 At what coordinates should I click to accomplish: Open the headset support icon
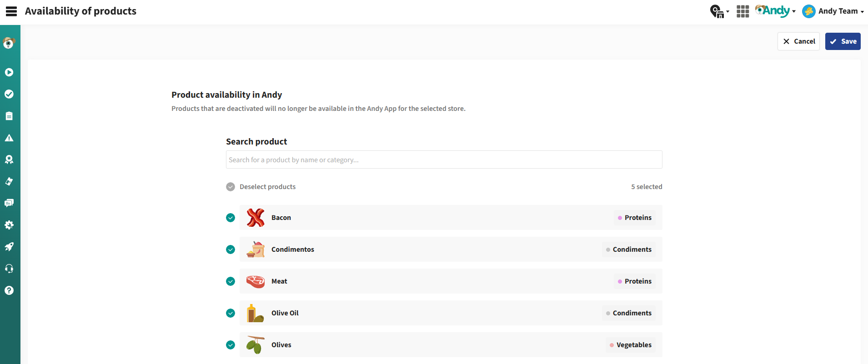(9, 269)
